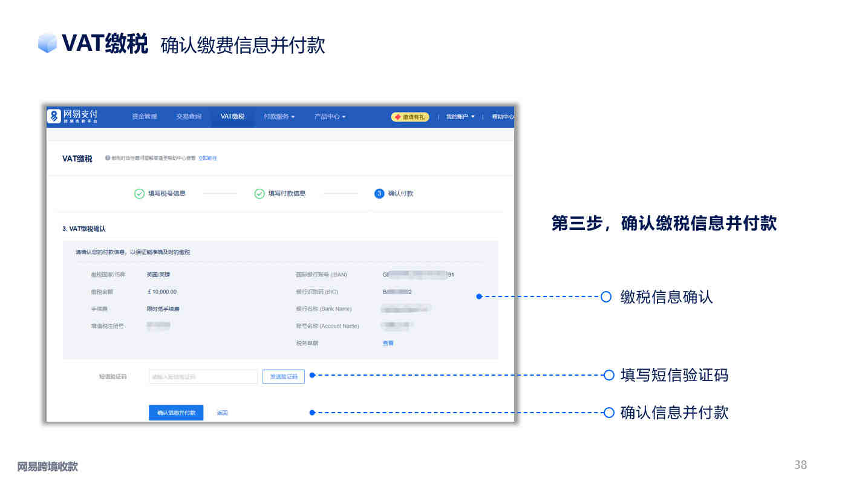Screen dimensions: 868x484
Task: Click the help question-mark icon beside VAT缴税
Action: [108, 158]
